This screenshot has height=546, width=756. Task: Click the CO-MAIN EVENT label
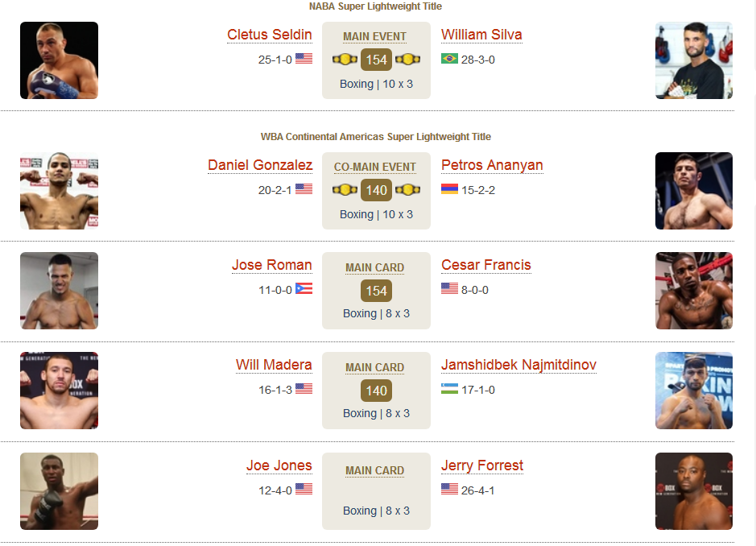(375, 167)
